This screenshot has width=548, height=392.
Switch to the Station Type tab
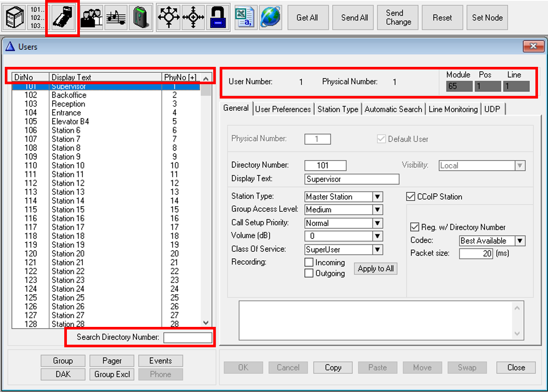[338, 109]
